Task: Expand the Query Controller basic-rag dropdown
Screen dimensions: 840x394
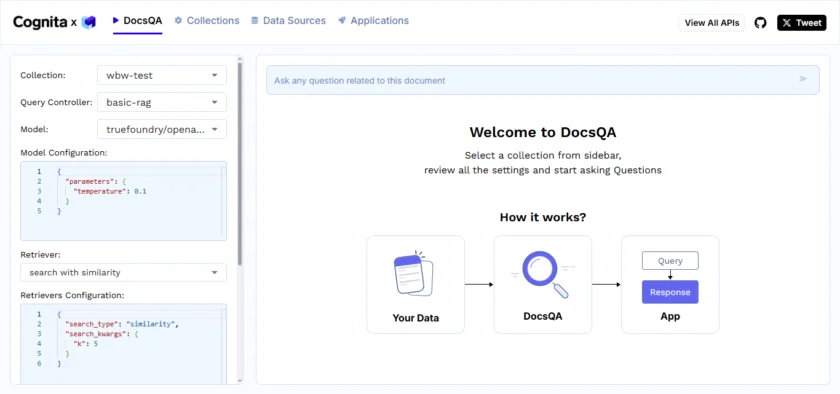Action: [162, 102]
